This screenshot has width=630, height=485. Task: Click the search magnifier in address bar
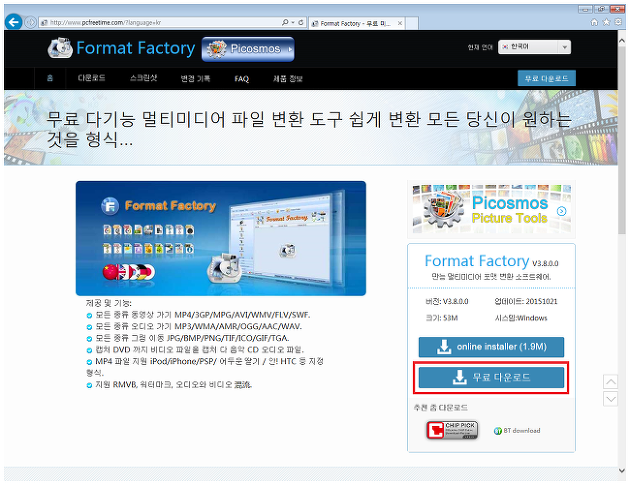pyautogui.click(x=285, y=23)
